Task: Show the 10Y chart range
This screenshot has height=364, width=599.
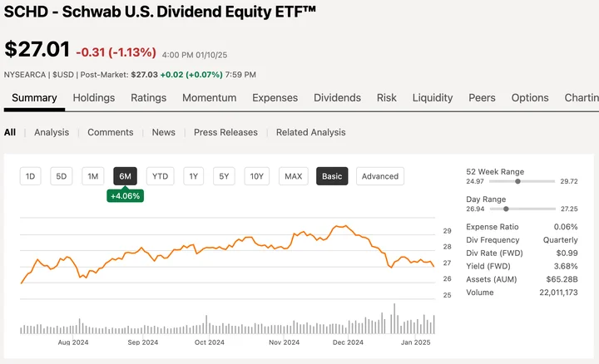Action: tap(257, 176)
